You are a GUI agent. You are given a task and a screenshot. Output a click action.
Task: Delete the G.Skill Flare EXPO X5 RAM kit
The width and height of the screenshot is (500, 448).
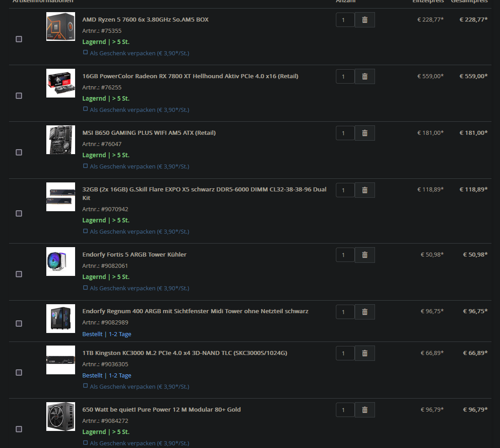[x=365, y=190]
